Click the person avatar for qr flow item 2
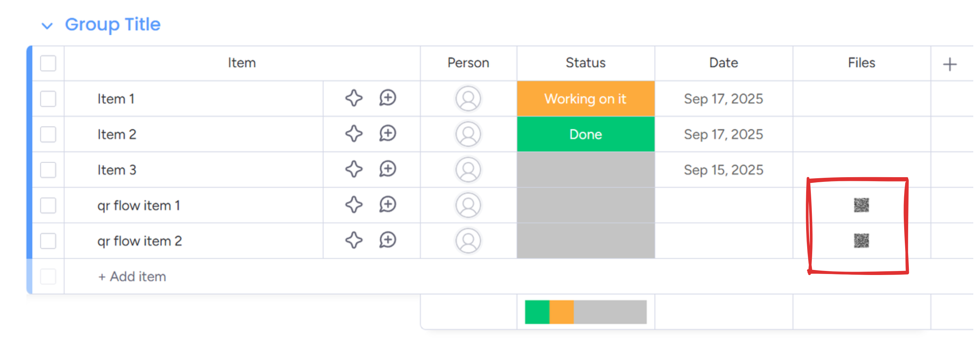This screenshot has height=355, width=980. pos(468,241)
